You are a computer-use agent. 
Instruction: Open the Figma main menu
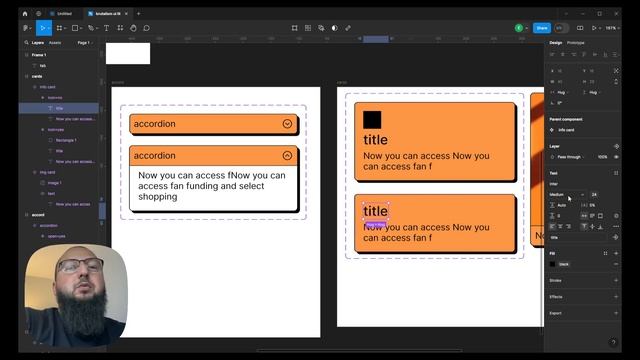point(26,28)
